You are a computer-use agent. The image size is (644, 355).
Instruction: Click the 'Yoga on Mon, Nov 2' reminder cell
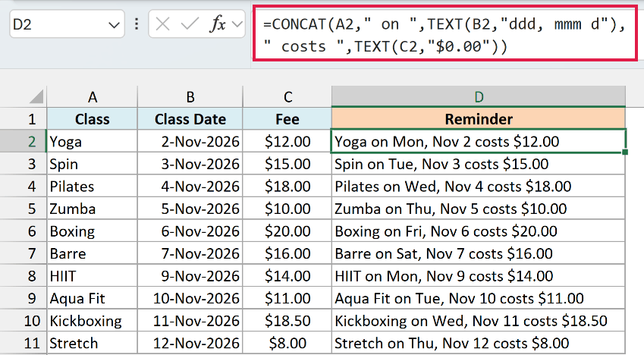[x=479, y=141]
